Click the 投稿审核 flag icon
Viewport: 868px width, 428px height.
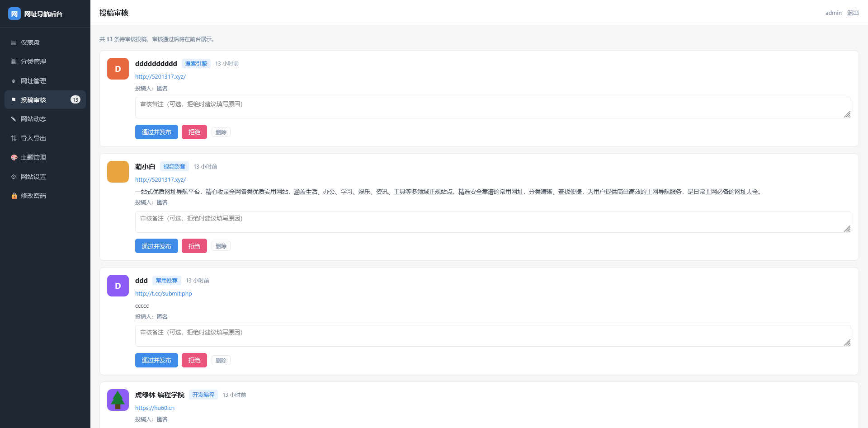coord(14,100)
